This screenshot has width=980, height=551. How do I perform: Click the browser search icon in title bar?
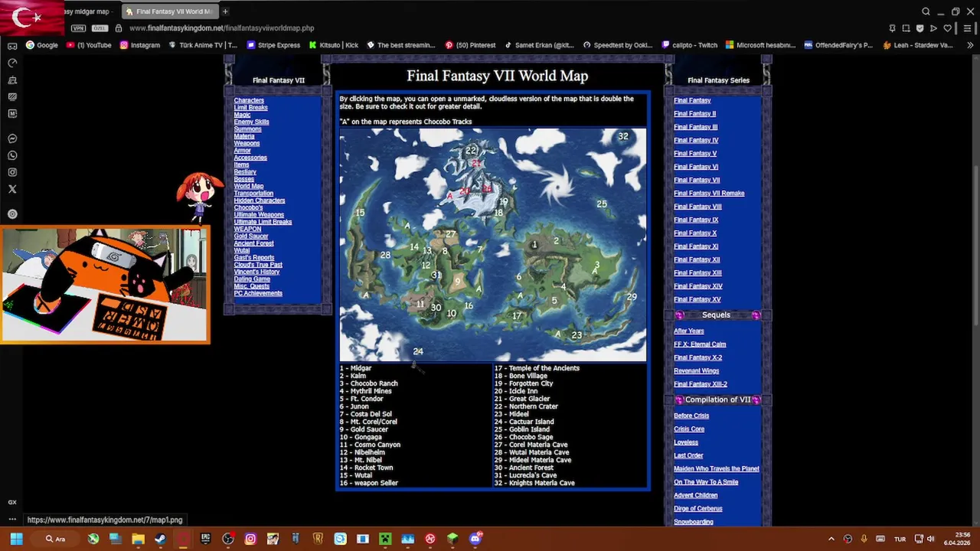(x=926, y=11)
